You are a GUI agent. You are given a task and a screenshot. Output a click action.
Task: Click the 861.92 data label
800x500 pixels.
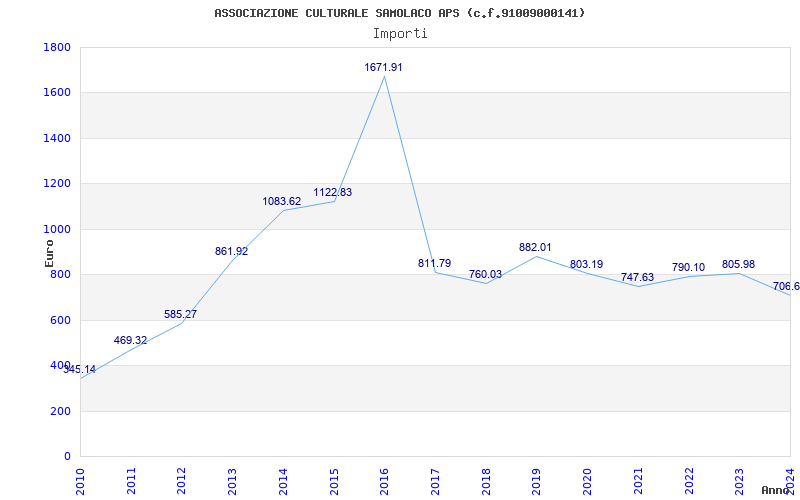coord(231,251)
